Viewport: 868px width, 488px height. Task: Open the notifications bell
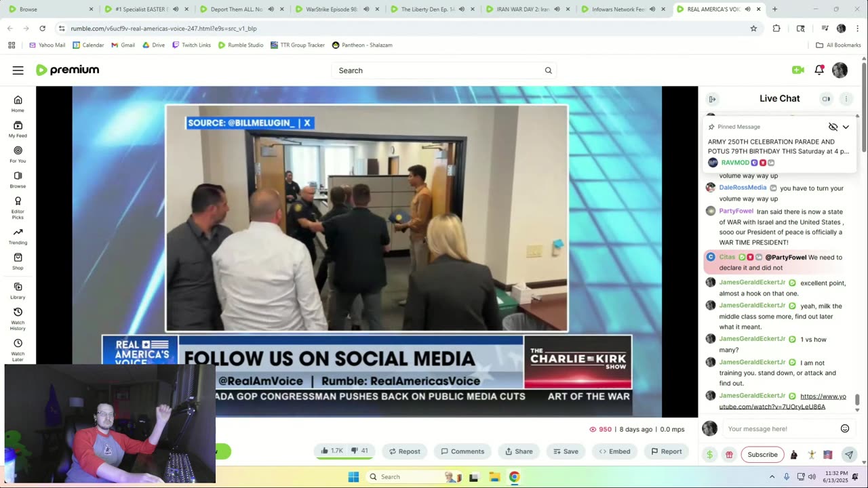pos(819,70)
